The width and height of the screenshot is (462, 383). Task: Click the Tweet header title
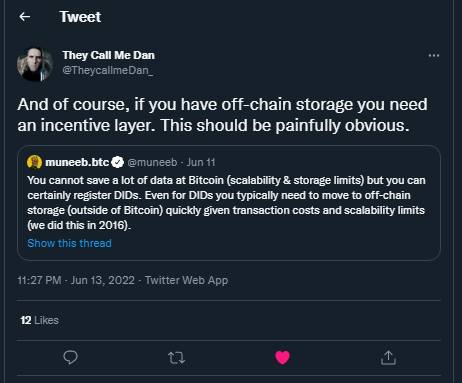point(80,17)
